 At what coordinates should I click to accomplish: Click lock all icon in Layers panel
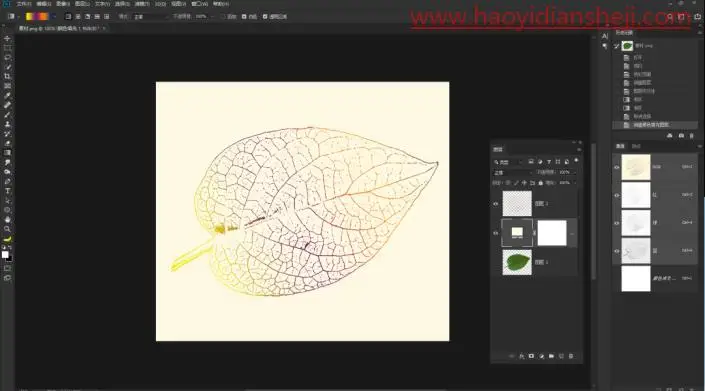pos(540,183)
